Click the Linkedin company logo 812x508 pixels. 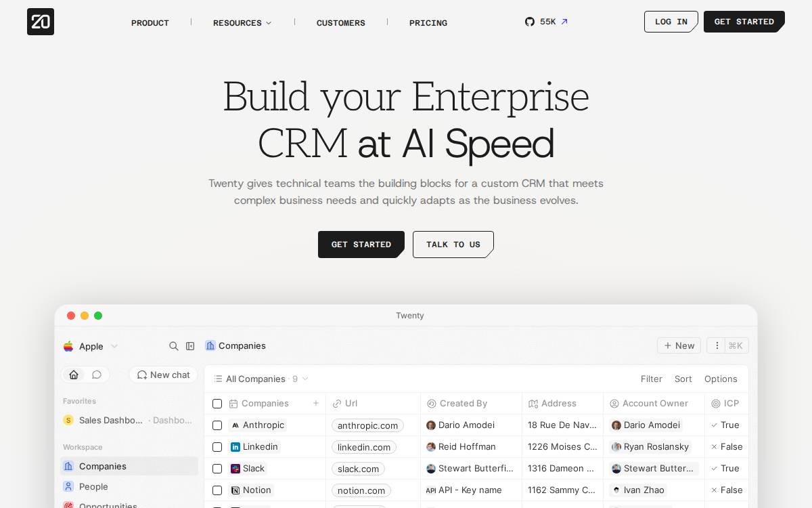235,447
